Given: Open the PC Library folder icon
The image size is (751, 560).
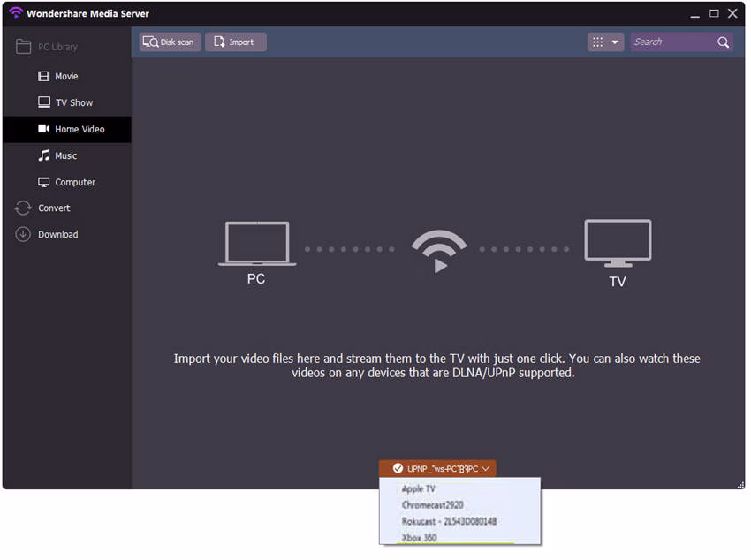Looking at the screenshot, I should (23, 47).
